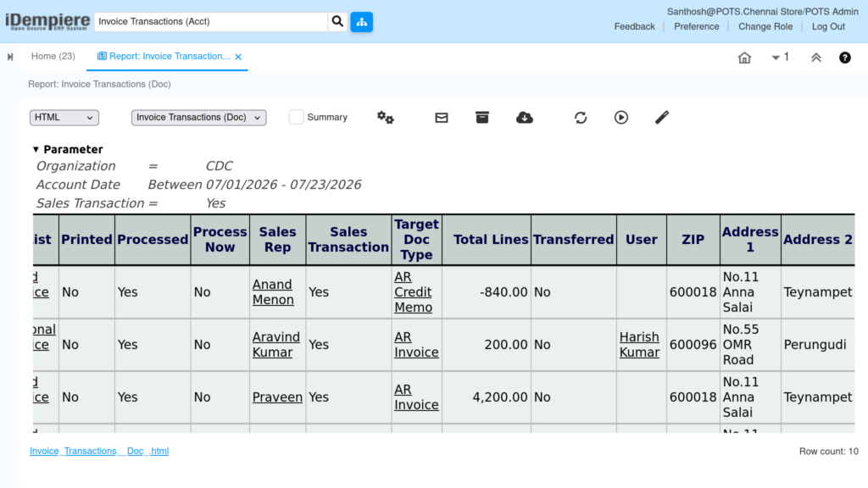This screenshot has height=488, width=868.
Task: Click the Target Doc Type column header
Action: (416, 240)
